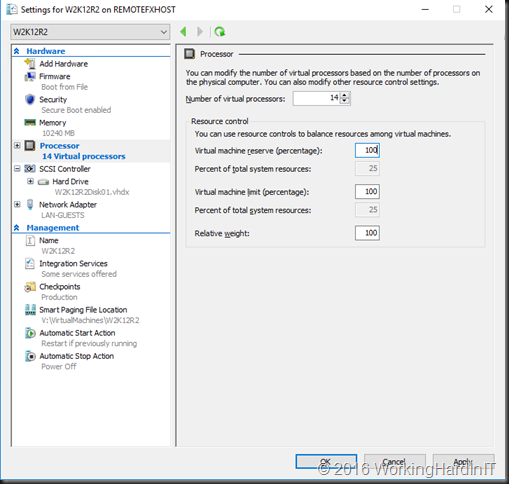Open the W2K12R2 virtual machine dropdown
Viewport: 509px width, 484px height.
(90, 32)
